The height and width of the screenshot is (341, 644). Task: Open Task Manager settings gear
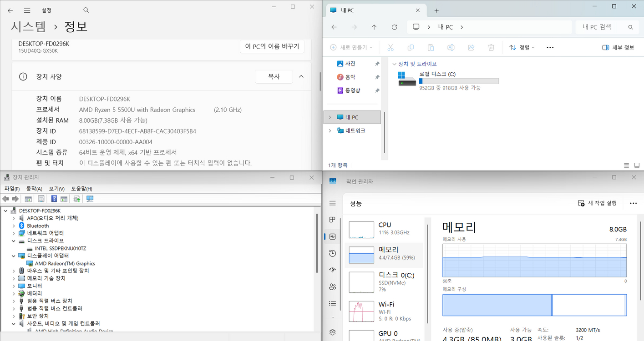coord(332,332)
